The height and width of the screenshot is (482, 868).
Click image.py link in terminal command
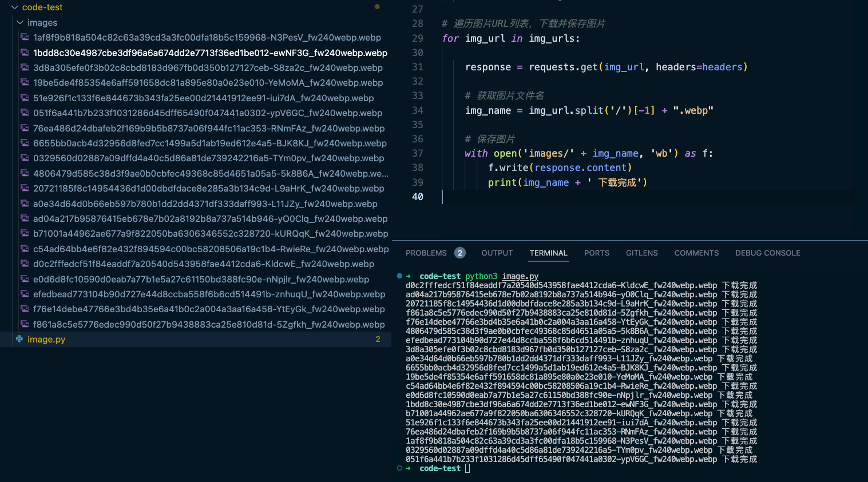click(520, 276)
